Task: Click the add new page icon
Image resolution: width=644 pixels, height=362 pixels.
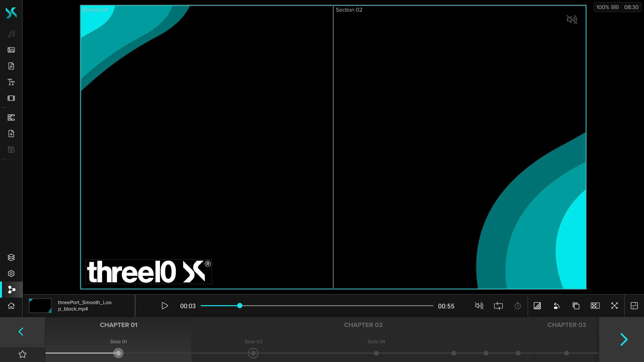Action: [11, 133]
